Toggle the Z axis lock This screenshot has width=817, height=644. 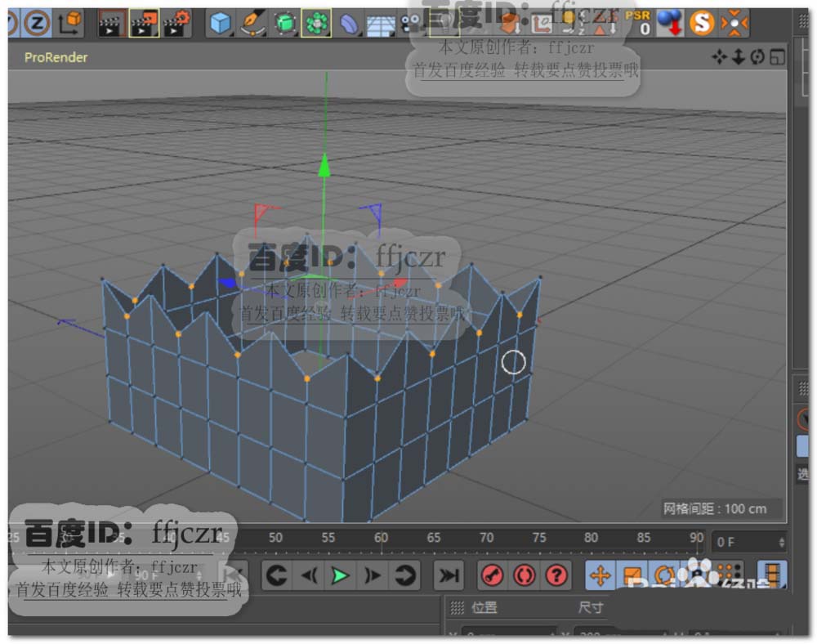pos(36,23)
